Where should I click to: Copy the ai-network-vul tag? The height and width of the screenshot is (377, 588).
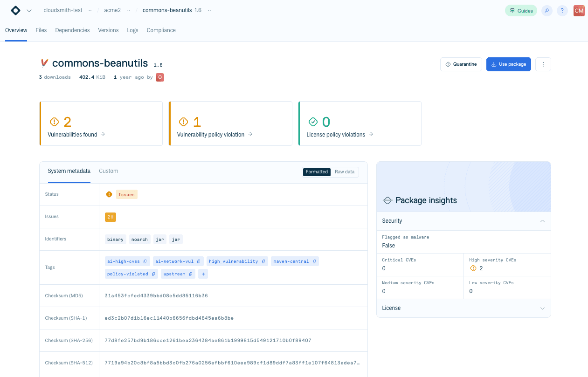[199, 261]
